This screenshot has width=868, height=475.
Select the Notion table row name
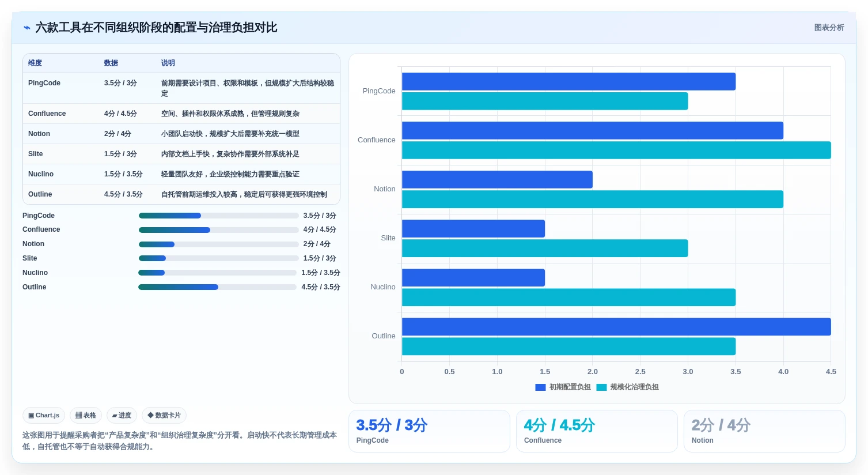[39, 134]
